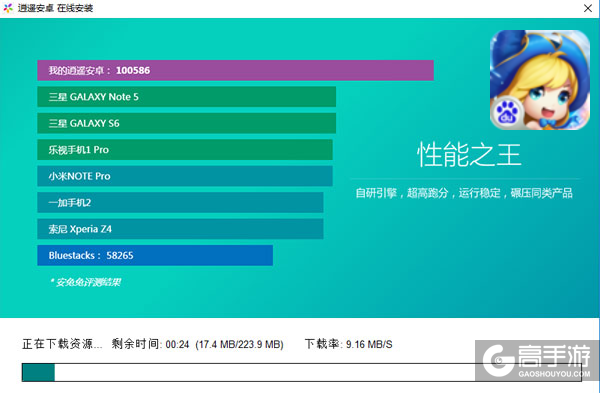
Task: Click the game character app icon
Action: 540,80
